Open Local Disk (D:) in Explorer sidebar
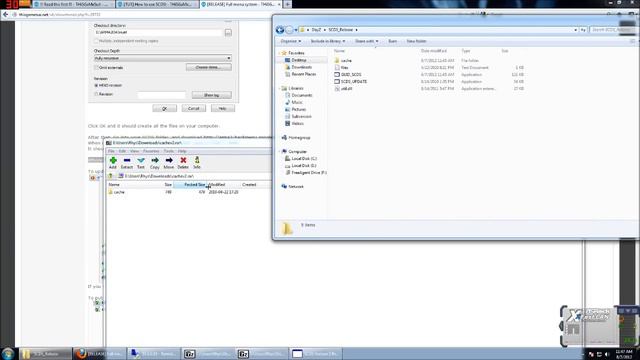Viewport: 640px width, 360px height. coord(301,166)
